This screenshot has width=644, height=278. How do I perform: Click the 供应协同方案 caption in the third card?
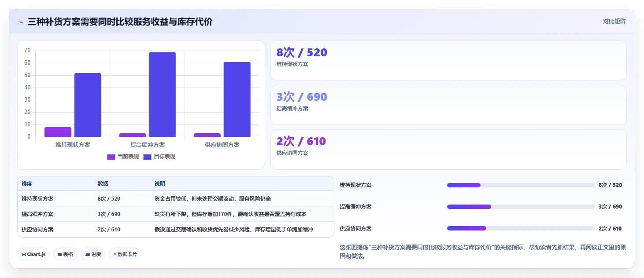tap(292, 153)
